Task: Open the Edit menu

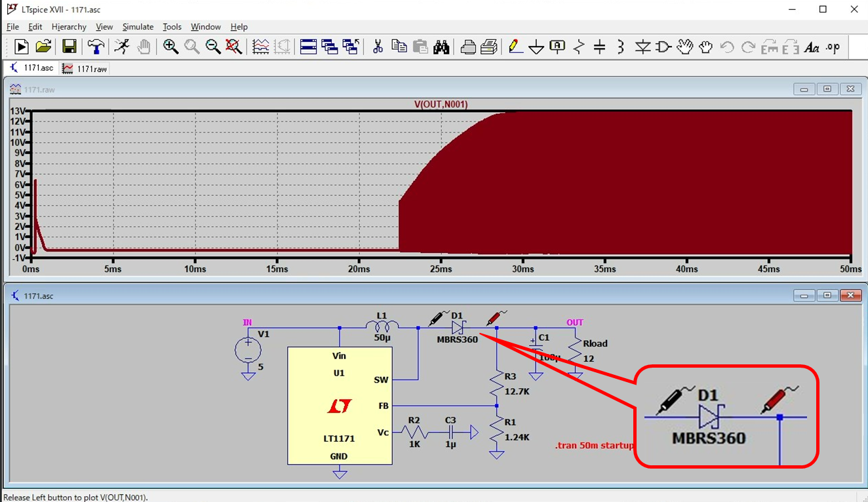Action: point(35,27)
